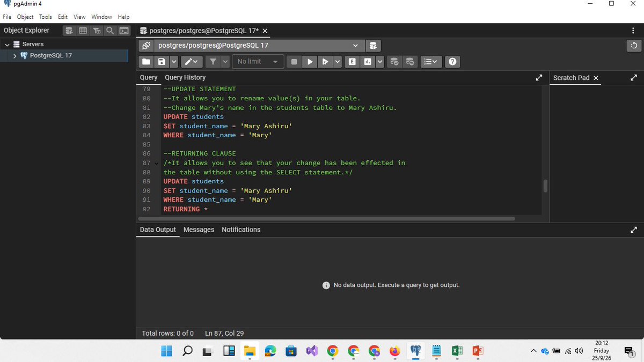This screenshot has width=644, height=362.
Task: Click the 'Ln 87, Col 29' status text
Action: [224, 334]
